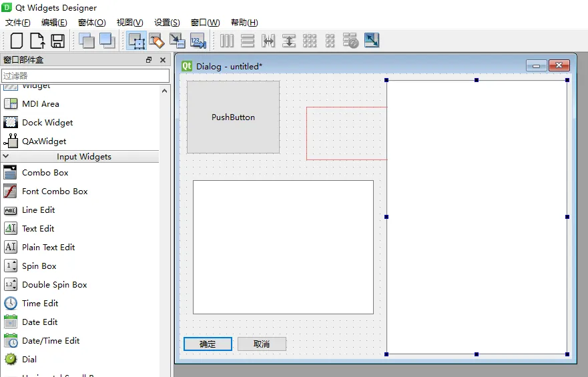Click the Send to Back icon
Image resolution: width=588 pixels, height=377 pixels.
(x=87, y=41)
